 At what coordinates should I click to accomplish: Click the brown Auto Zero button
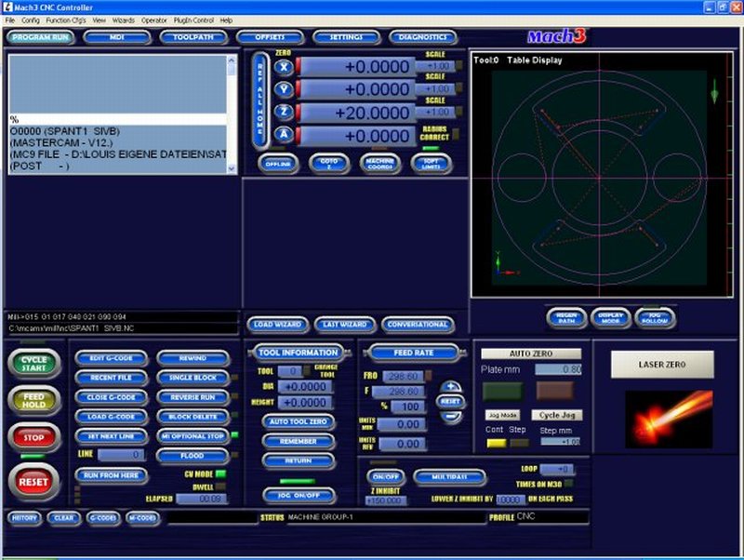(x=554, y=391)
